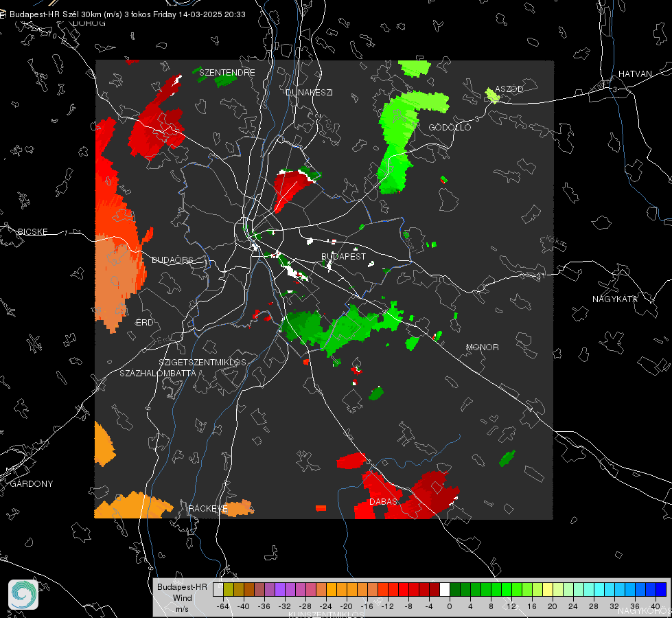Click the SZIGETSZENTMIKLÓS town label

pyautogui.click(x=202, y=363)
